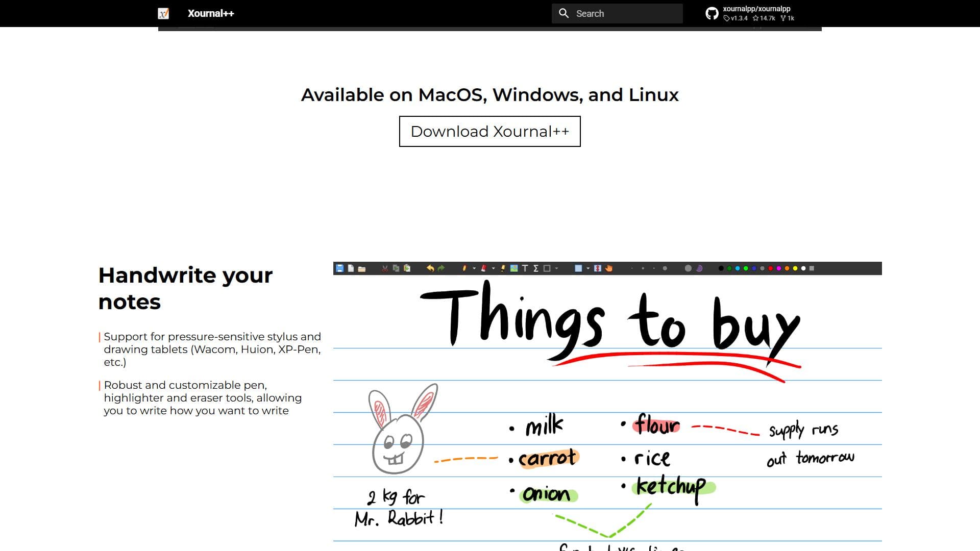This screenshot has height=551, width=980.
Task: Open the page layout dropdown arrow
Action: (x=588, y=268)
